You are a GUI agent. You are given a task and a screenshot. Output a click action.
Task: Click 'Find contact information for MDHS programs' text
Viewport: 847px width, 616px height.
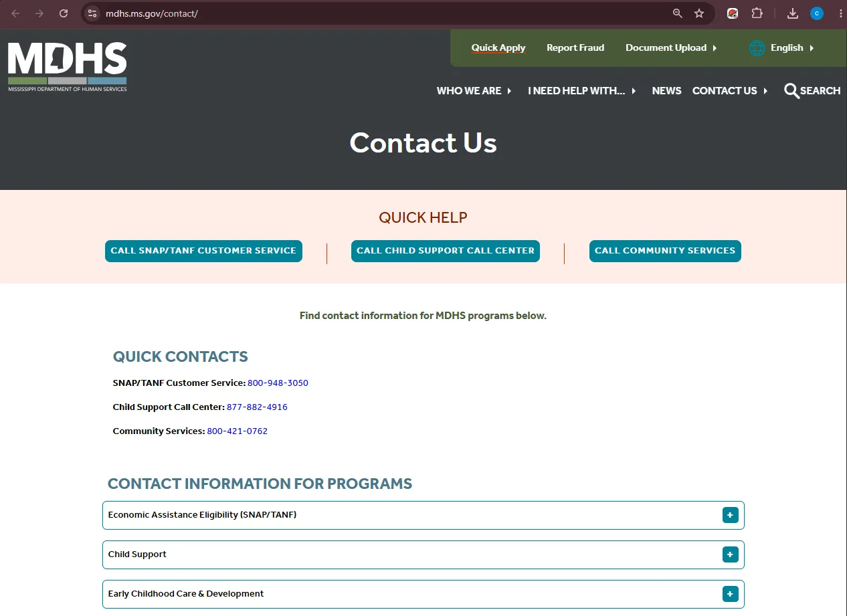click(x=423, y=316)
